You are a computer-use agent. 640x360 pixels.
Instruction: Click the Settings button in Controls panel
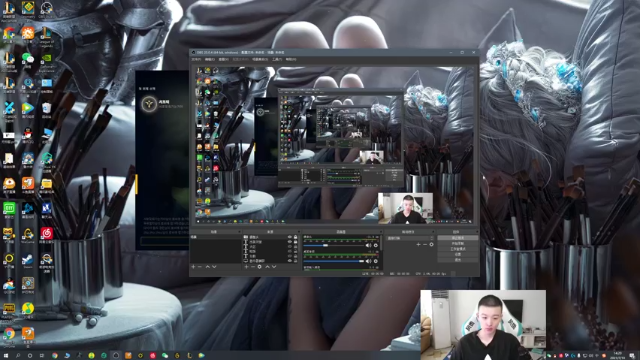[x=458, y=254]
